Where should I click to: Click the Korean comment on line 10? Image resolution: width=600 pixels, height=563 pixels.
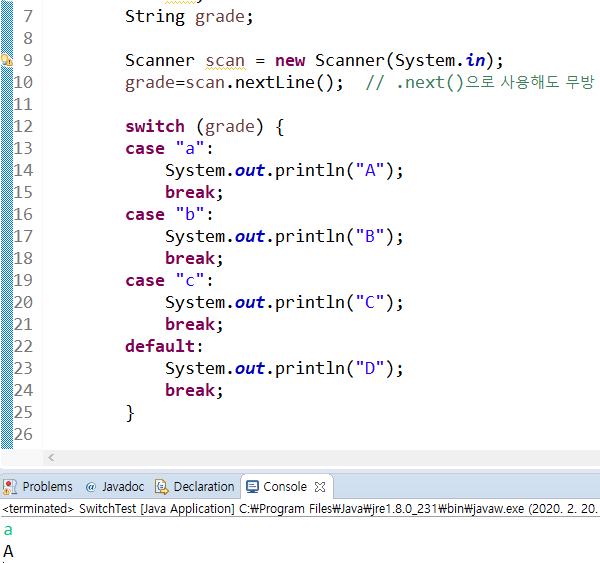pos(480,82)
